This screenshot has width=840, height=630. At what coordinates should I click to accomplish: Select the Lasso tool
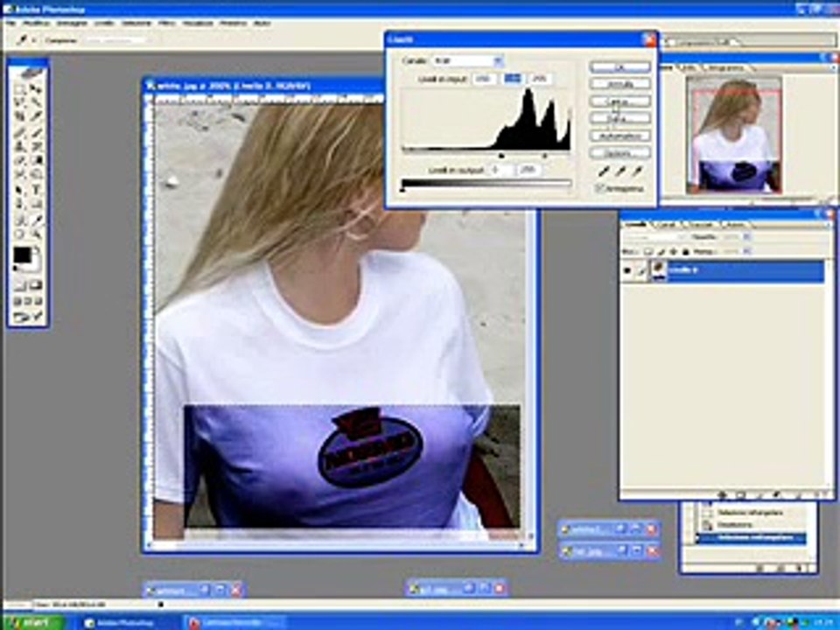click(20, 102)
